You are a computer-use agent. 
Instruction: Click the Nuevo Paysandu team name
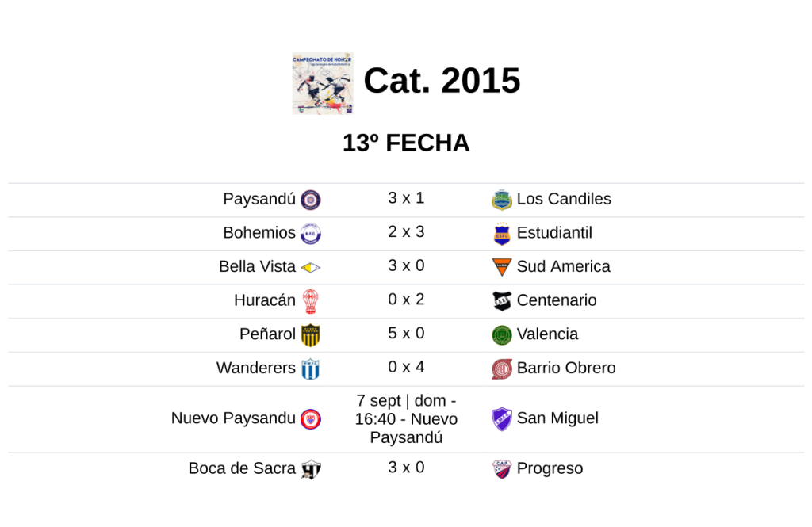point(233,418)
